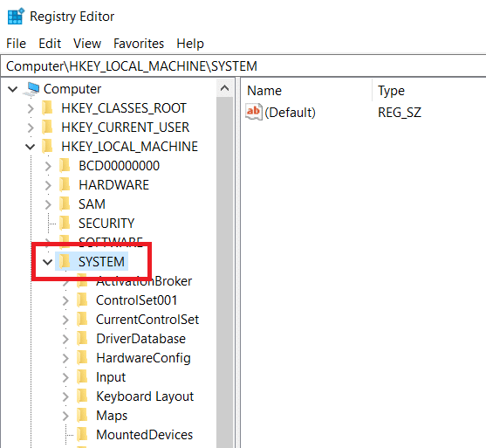Viewport: 486px width, 448px height.
Task: Collapse the SYSTEM key
Action: tap(47, 262)
